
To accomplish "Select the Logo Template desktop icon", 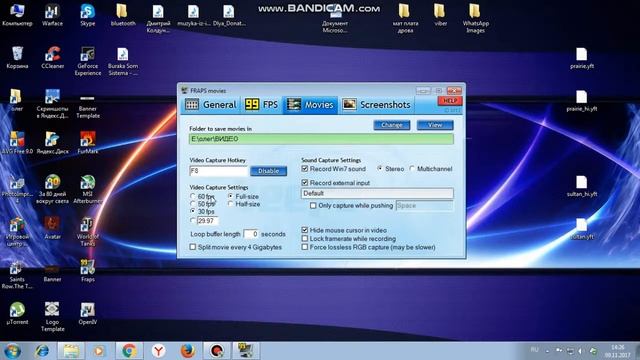I will [x=52, y=317].
